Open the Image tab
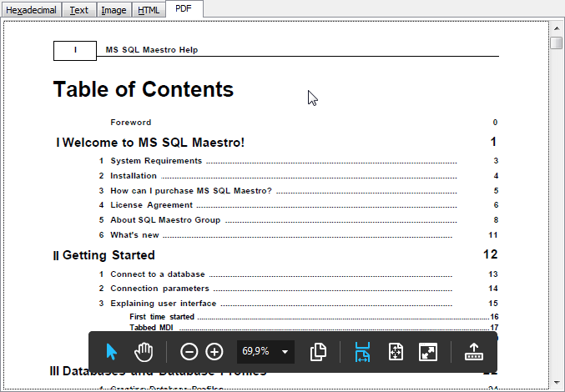 click(114, 10)
